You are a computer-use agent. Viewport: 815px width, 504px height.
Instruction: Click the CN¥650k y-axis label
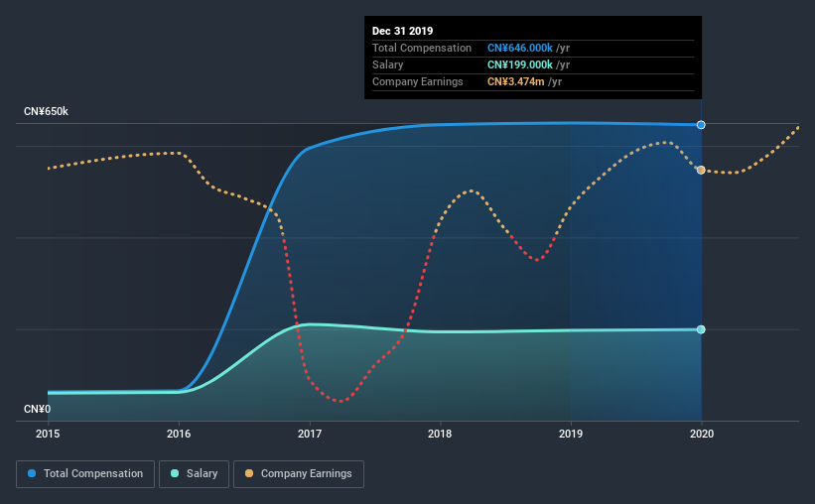click(46, 112)
